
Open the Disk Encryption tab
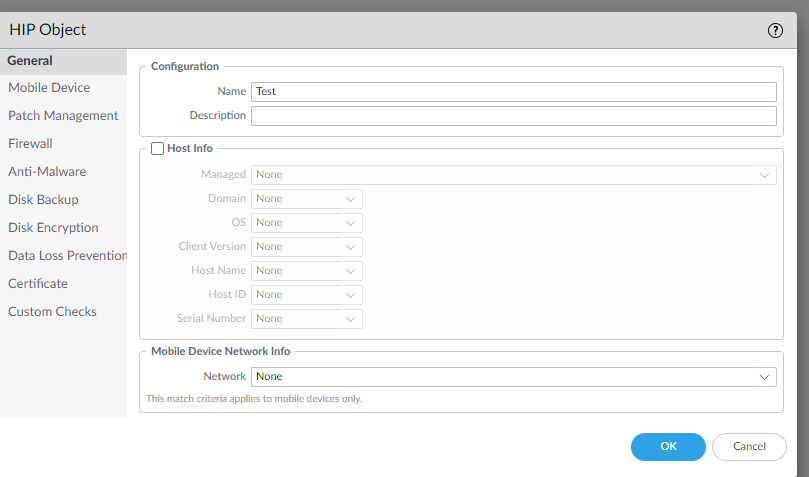coord(53,228)
